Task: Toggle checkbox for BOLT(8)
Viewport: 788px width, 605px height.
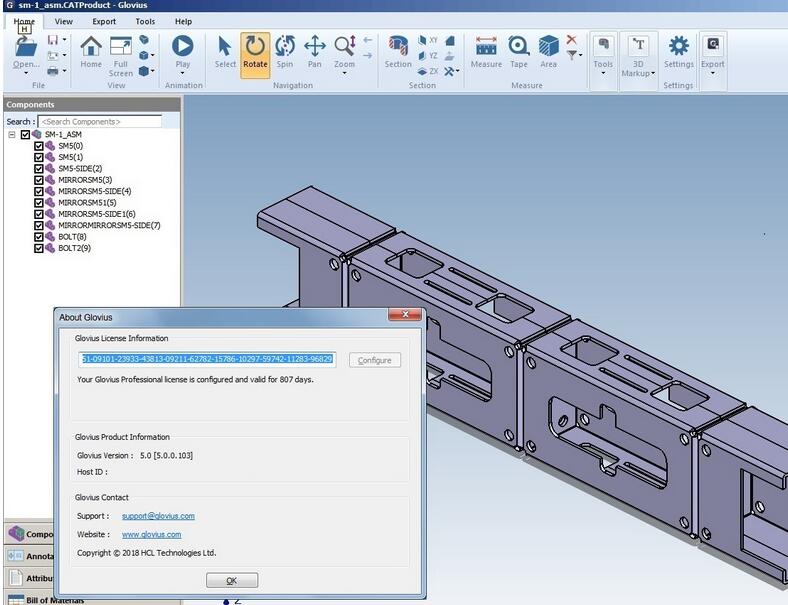Action: tap(39, 237)
